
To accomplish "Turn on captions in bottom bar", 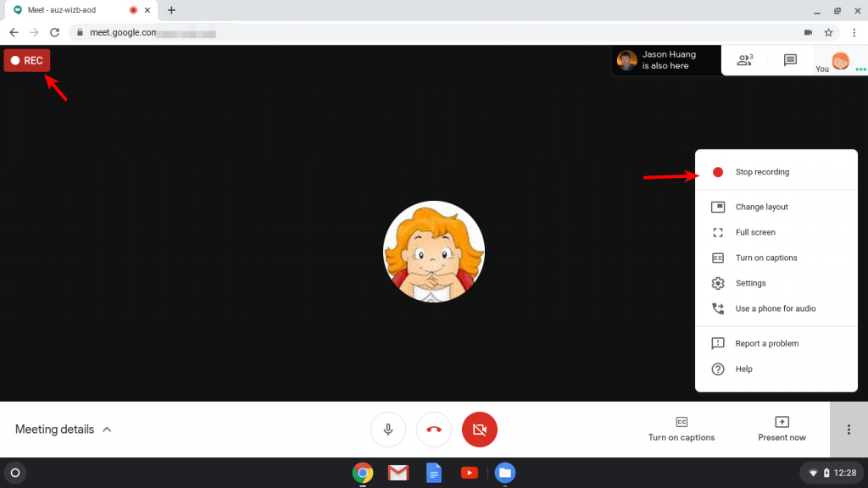I will click(682, 430).
